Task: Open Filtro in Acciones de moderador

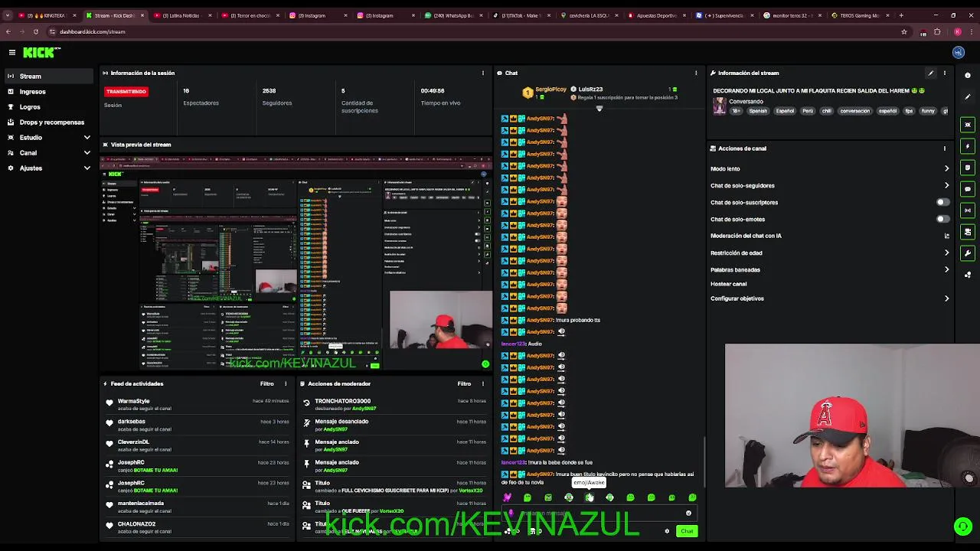Action: click(x=464, y=383)
